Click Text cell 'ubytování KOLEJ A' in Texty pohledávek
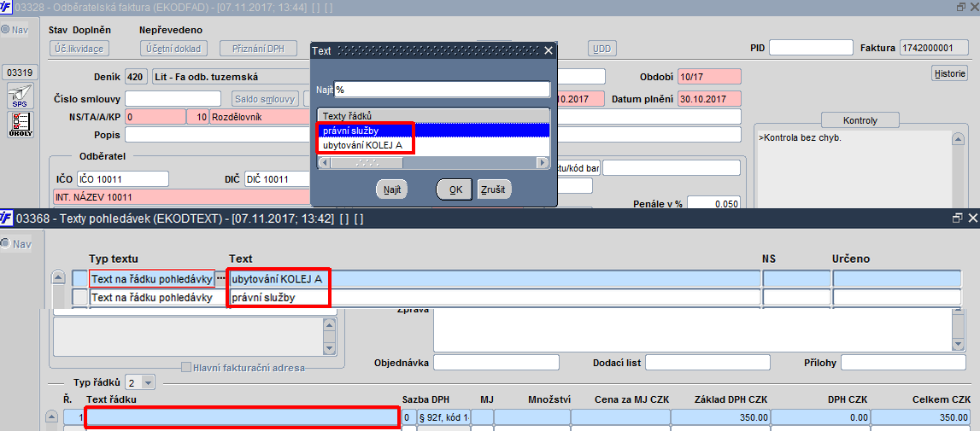 click(x=495, y=278)
